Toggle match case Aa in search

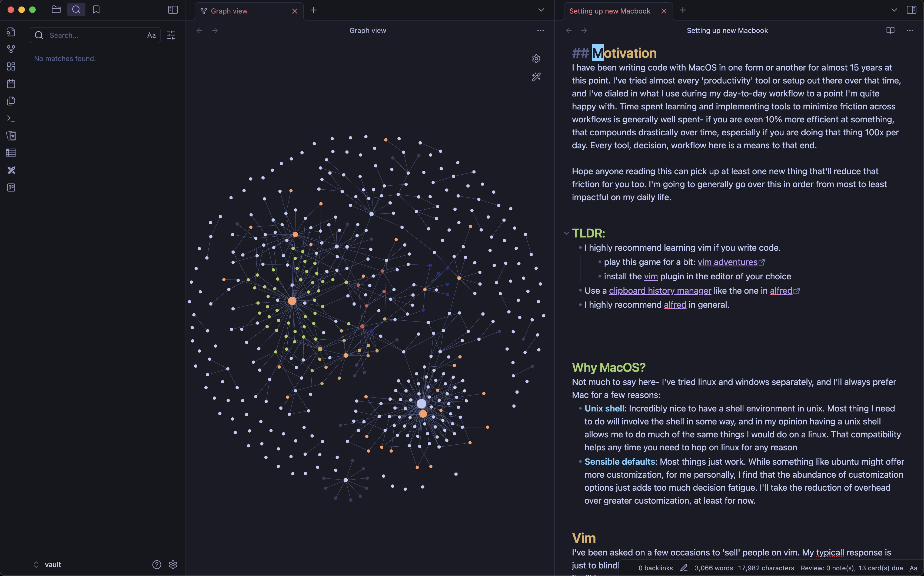click(x=151, y=35)
